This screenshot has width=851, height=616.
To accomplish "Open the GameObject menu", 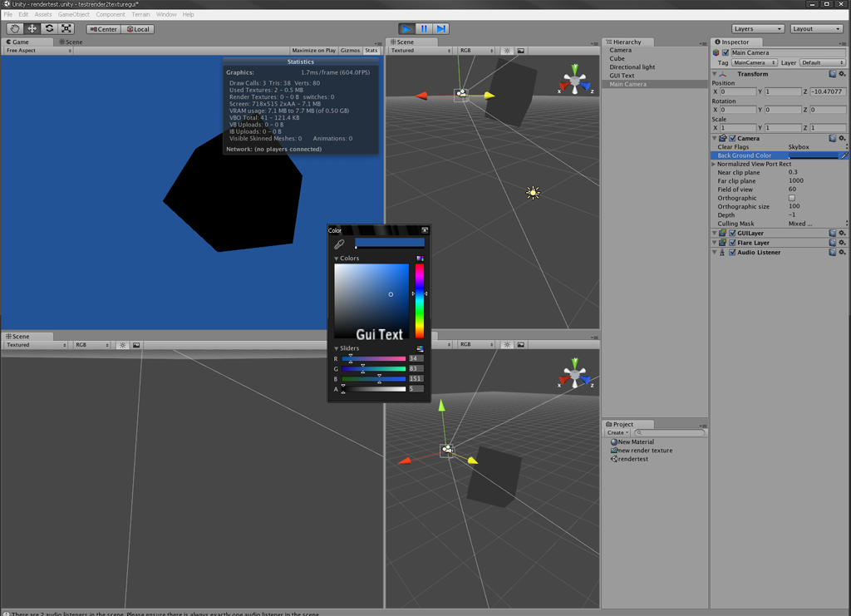I will (72, 13).
